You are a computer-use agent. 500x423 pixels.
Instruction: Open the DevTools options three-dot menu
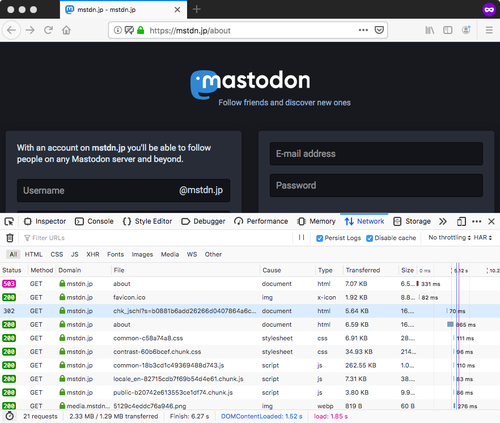[477, 221]
